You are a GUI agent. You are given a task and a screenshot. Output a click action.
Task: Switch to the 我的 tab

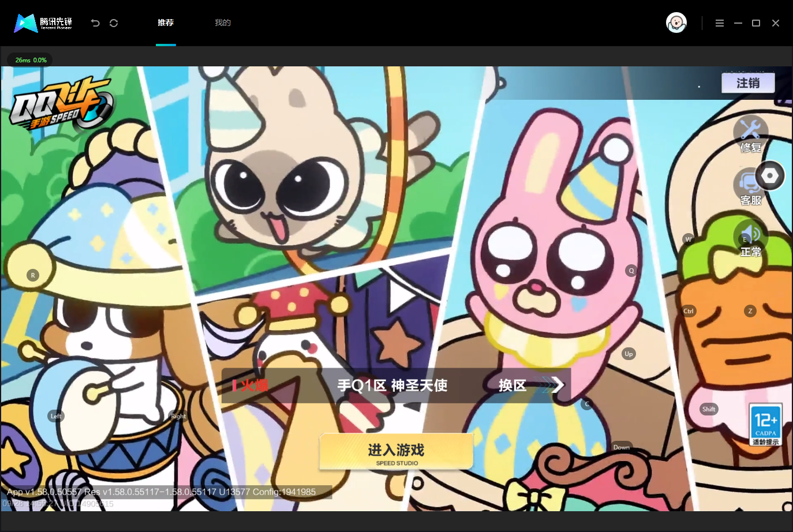click(223, 23)
